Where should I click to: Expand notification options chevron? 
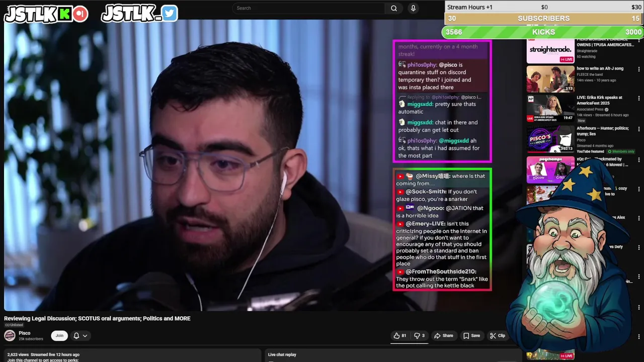tap(85, 336)
